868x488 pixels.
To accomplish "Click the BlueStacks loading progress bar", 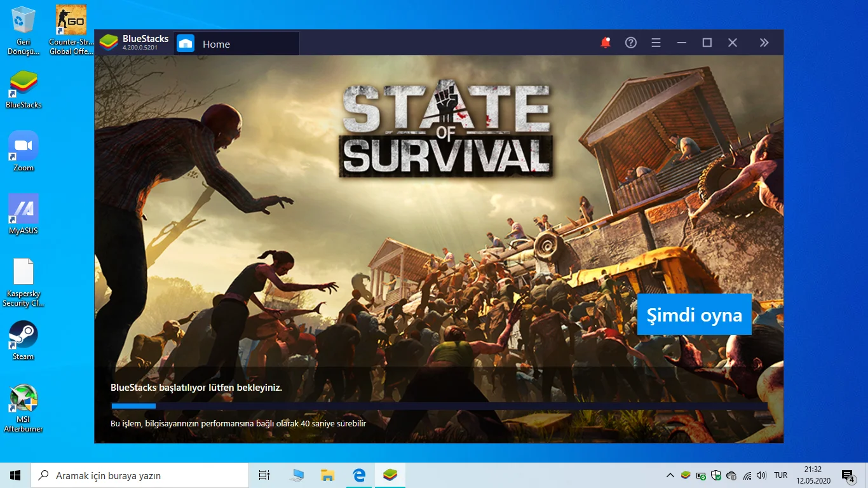I will (439, 406).
